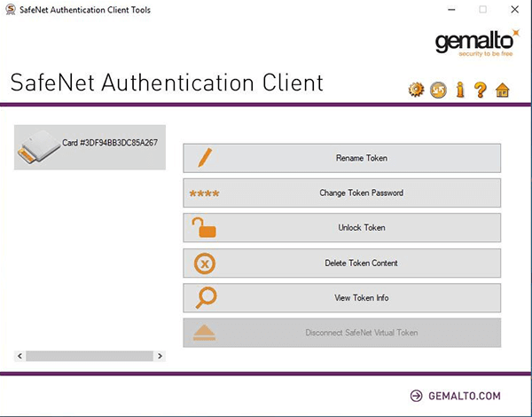Open Advanced View gear icon
The height and width of the screenshot is (417, 532).
point(416,90)
